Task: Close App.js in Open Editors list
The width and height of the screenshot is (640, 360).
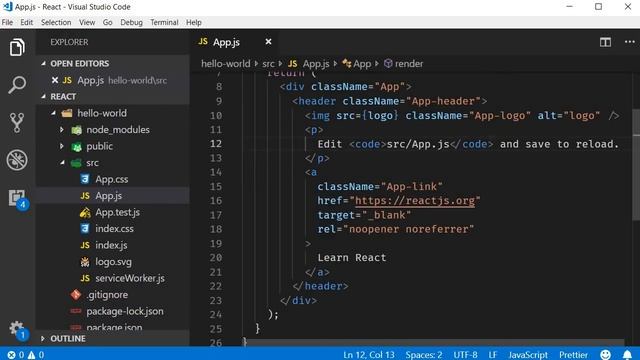Action: (55, 80)
